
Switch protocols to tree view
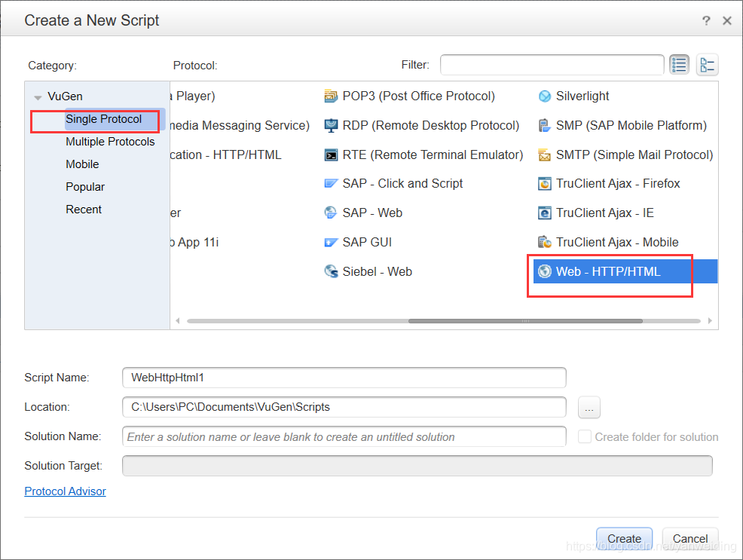pos(707,65)
